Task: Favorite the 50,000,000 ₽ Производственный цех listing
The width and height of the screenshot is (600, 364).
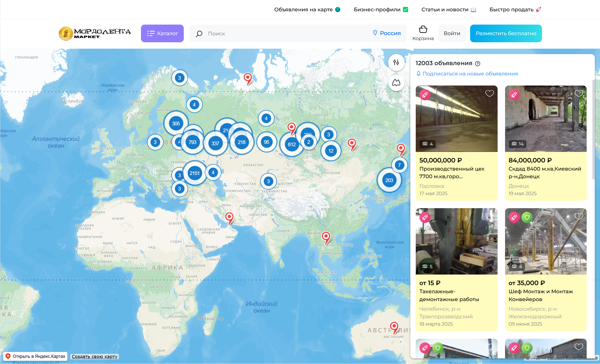Action: (489, 93)
